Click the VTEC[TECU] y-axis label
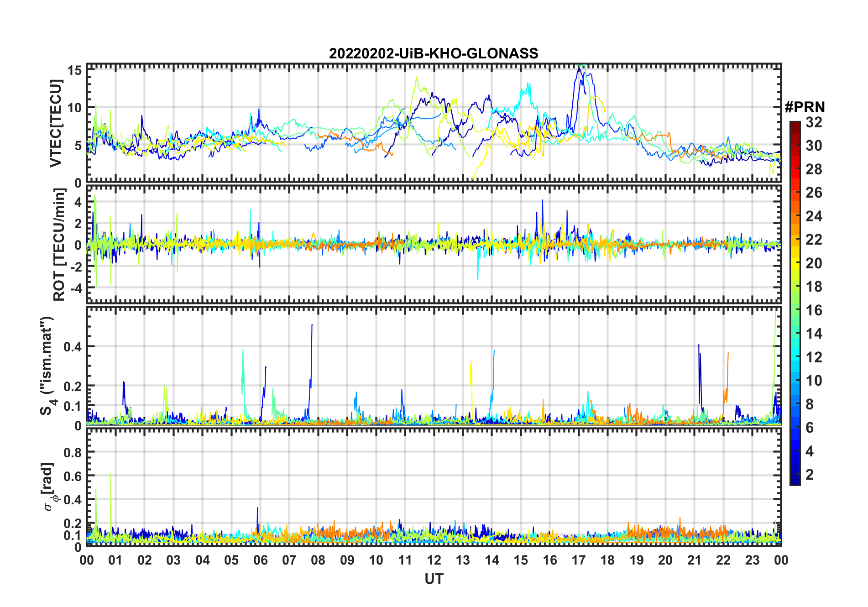 56,123
